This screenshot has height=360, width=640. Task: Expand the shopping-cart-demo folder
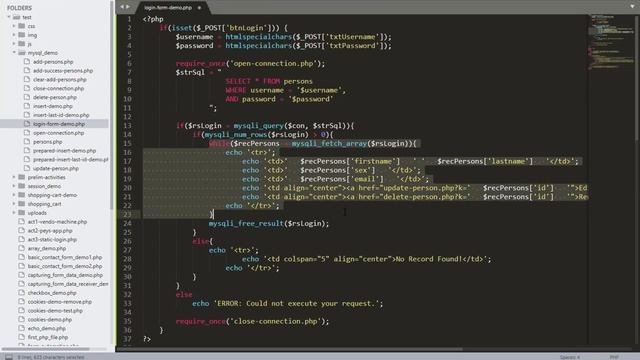pos(14,195)
